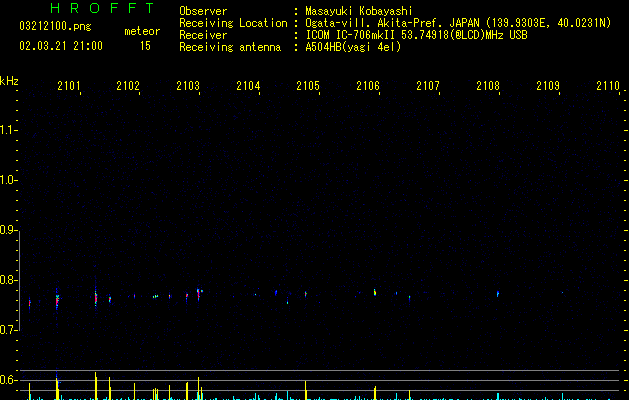Click the A504HB(yagi 4el) antenna text

(353, 47)
